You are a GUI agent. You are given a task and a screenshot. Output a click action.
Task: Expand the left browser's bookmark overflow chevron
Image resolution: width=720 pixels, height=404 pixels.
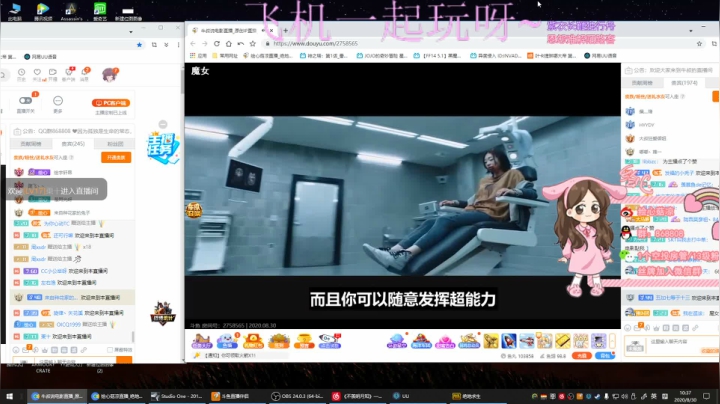[x=166, y=45]
